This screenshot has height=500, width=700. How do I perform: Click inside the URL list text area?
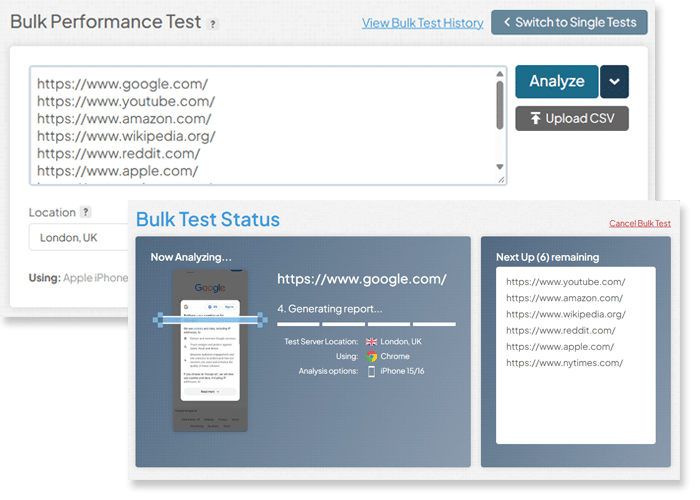[x=263, y=125]
